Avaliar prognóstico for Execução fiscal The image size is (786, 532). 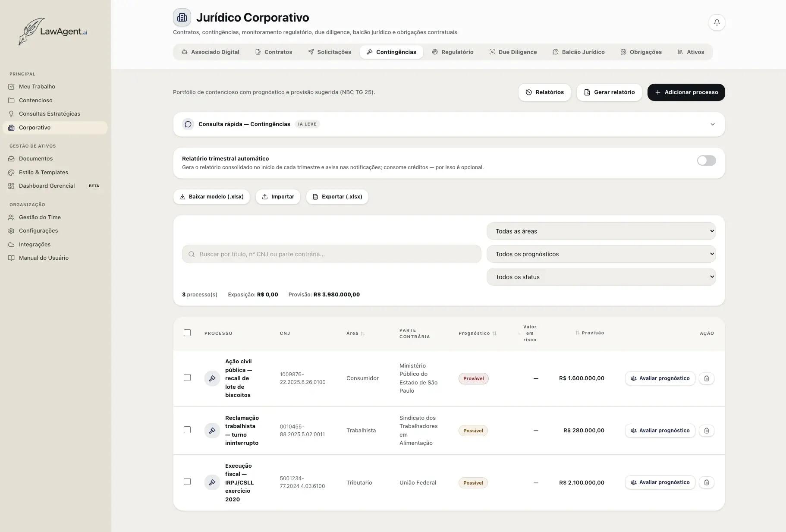tap(660, 482)
